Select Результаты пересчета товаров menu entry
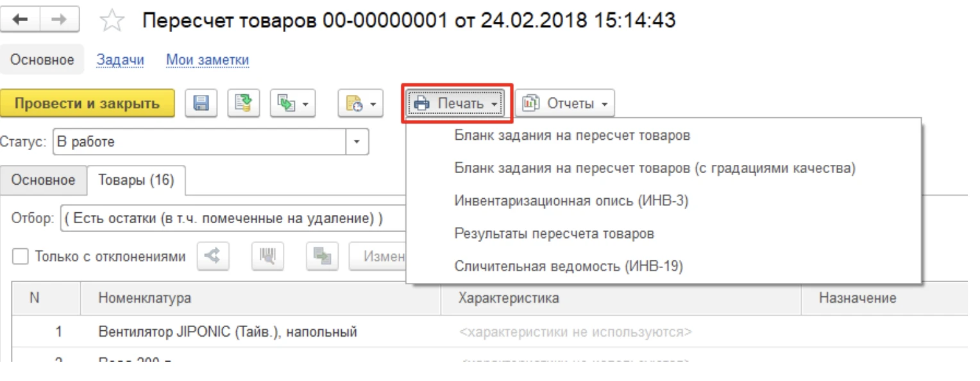Image resolution: width=980 pixels, height=381 pixels. [554, 233]
